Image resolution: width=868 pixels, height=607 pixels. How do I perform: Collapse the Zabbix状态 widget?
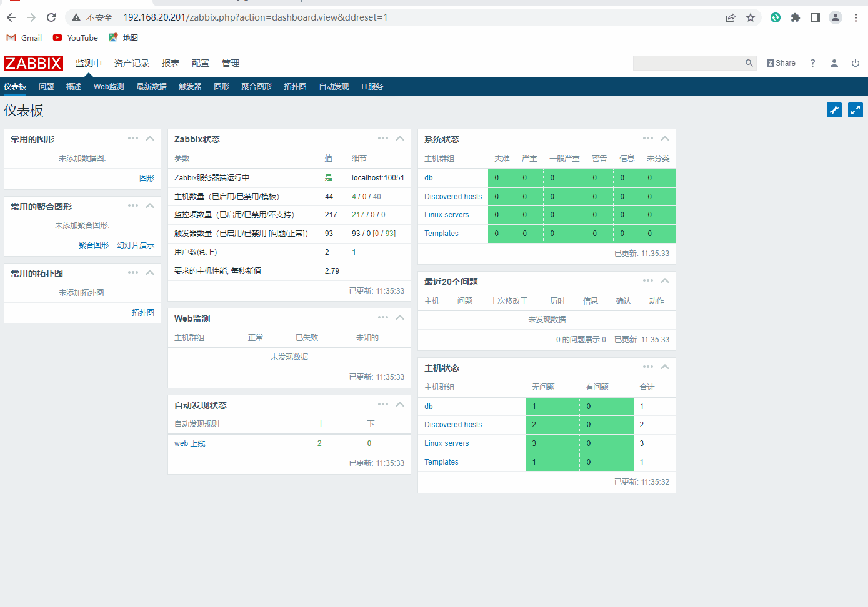pos(400,139)
